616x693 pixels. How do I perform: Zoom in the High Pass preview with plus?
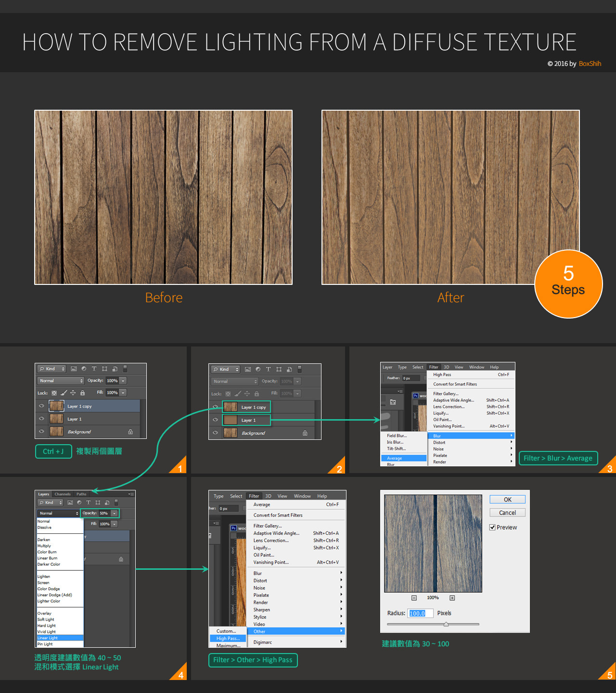click(x=452, y=598)
